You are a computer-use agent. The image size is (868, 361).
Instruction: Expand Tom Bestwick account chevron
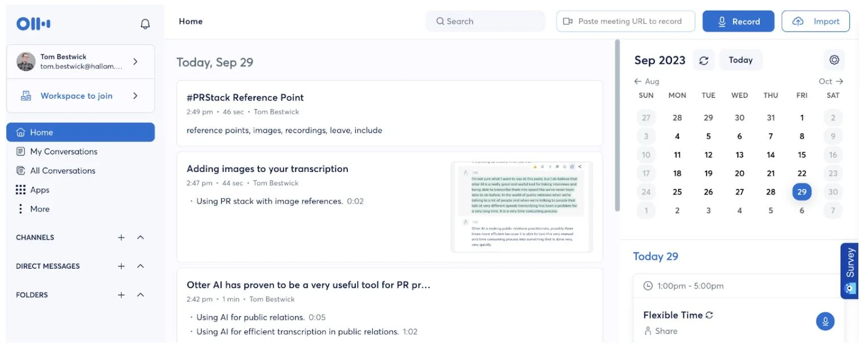[x=135, y=61]
